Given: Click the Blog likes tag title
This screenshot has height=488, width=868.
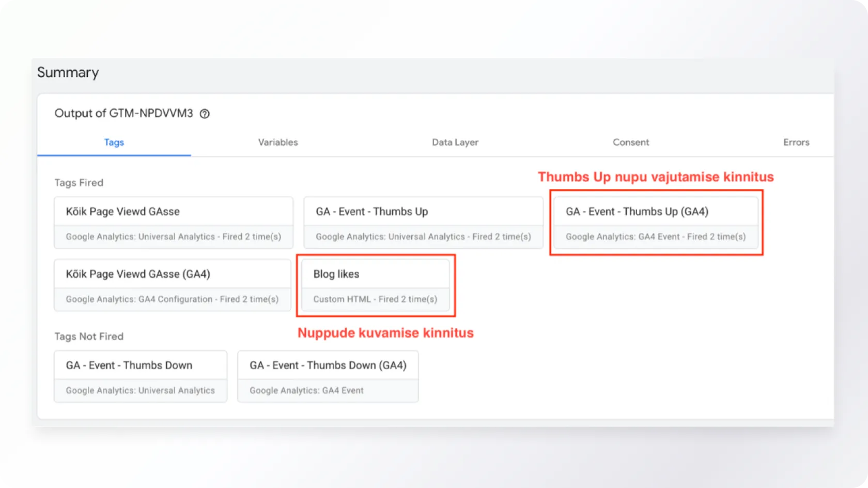Looking at the screenshot, I should point(336,274).
